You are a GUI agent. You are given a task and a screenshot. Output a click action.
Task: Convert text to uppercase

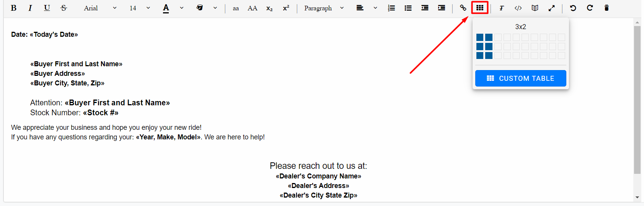(253, 8)
